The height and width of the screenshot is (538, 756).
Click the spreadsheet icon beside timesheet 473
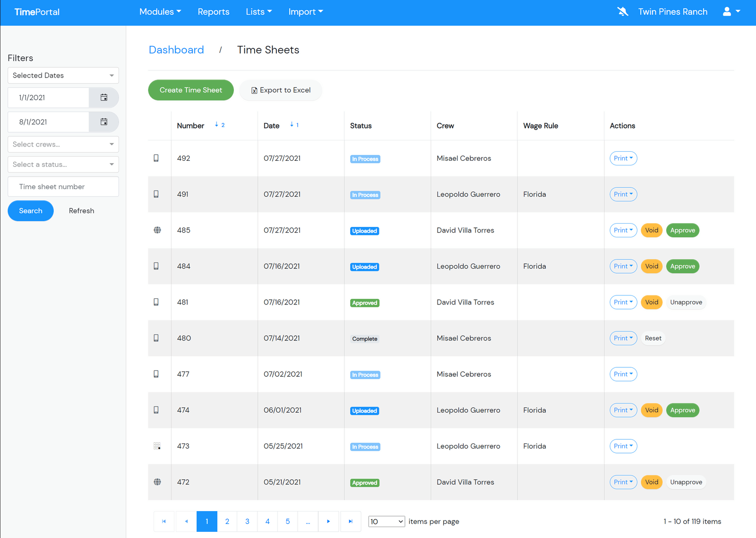pyautogui.click(x=157, y=446)
